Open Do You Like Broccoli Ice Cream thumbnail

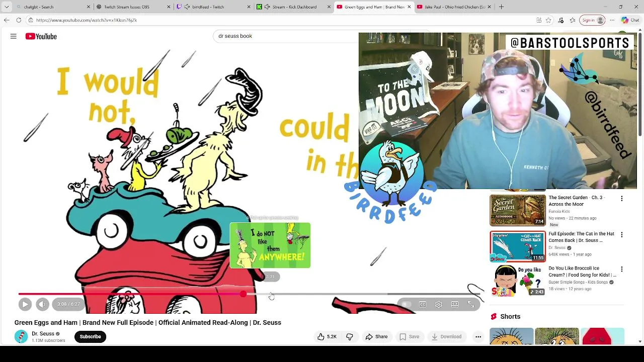[x=518, y=281]
